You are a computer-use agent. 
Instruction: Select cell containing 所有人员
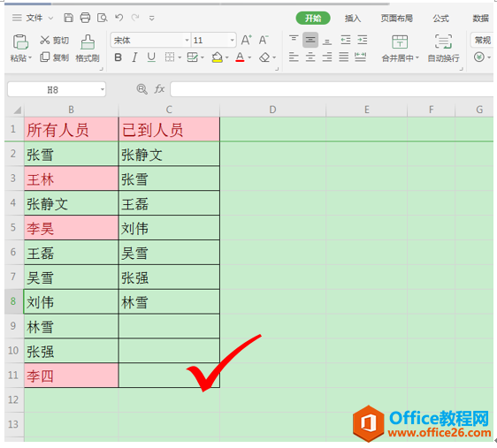(x=72, y=129)
